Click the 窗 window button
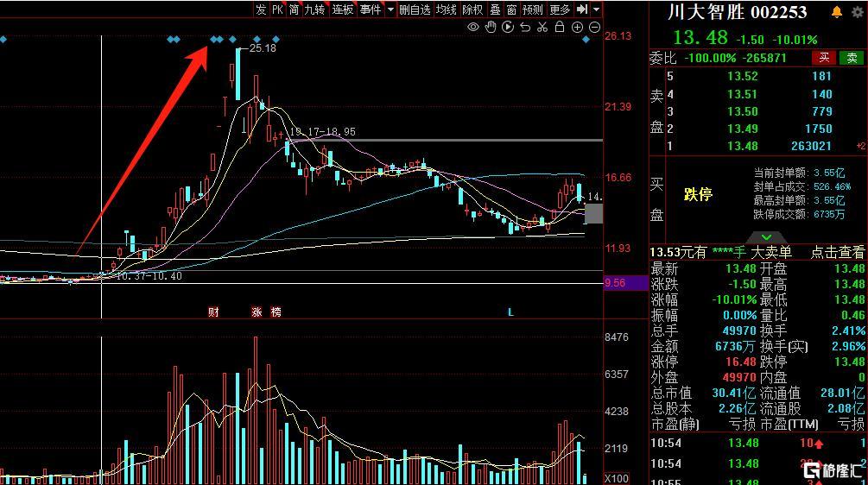The height and width of the screenshot is (485, 868). tap(511, 9)
